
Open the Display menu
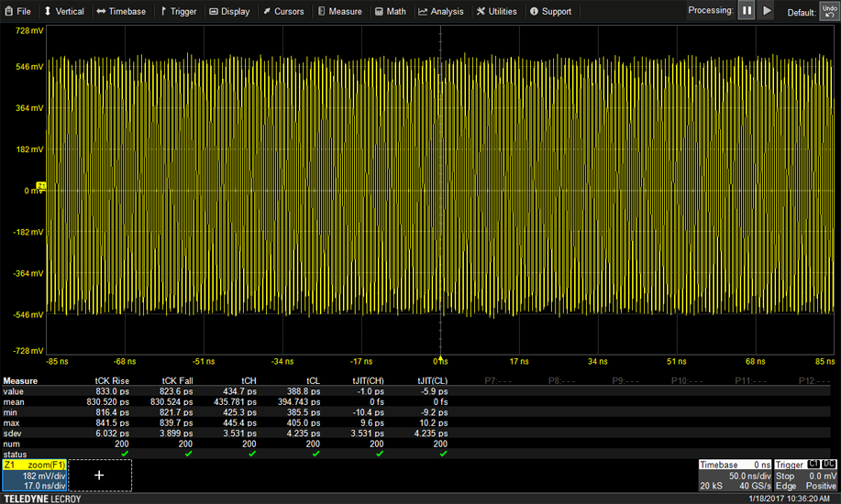coord(229,12)
